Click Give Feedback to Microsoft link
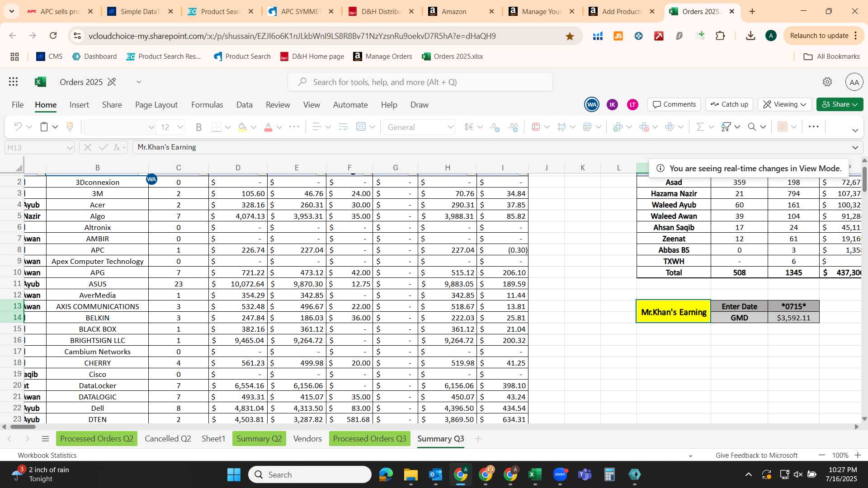The height and width of the screenshot is (488, 868). (756, 455)
